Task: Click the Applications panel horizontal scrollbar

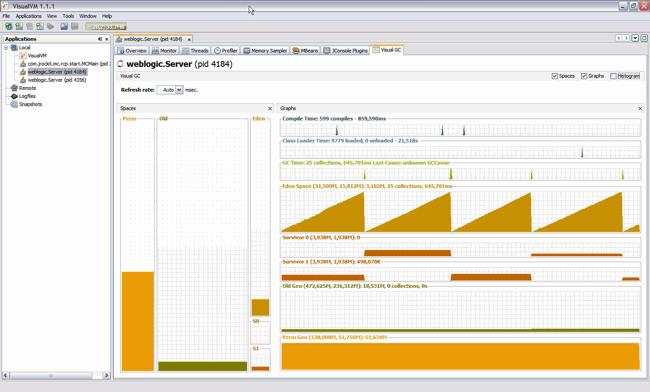Action: pos(56,375)
